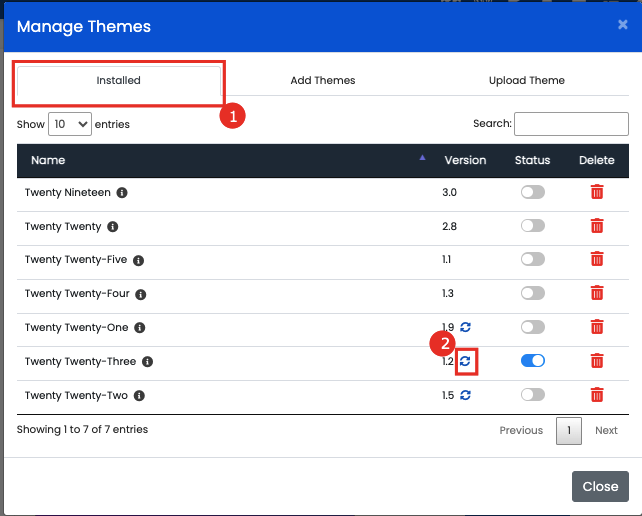Image resolution: width=642 pixels, height=516 pixels.
Task: Select the Twenty Twenty-Four theme name
Action: 77,294
